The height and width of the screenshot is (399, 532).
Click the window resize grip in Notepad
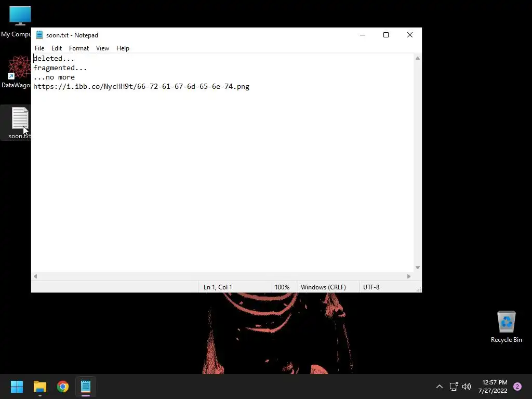(419, 289)
